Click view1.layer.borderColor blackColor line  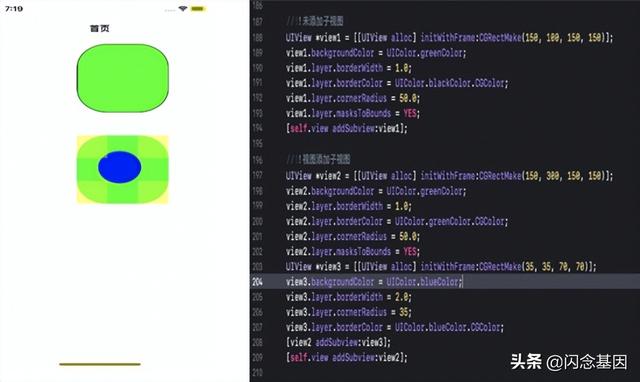coord(397,83)
